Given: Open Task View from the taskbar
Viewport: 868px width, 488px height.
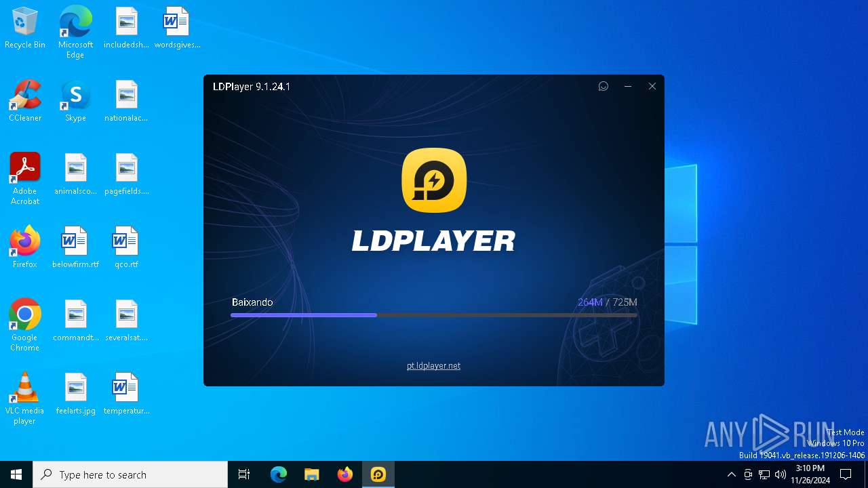Looking at the screenshot, I should 244,474.
